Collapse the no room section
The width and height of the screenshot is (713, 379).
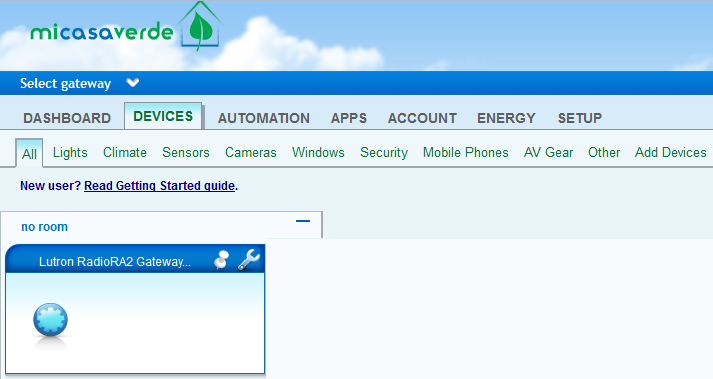coord(303,222)
